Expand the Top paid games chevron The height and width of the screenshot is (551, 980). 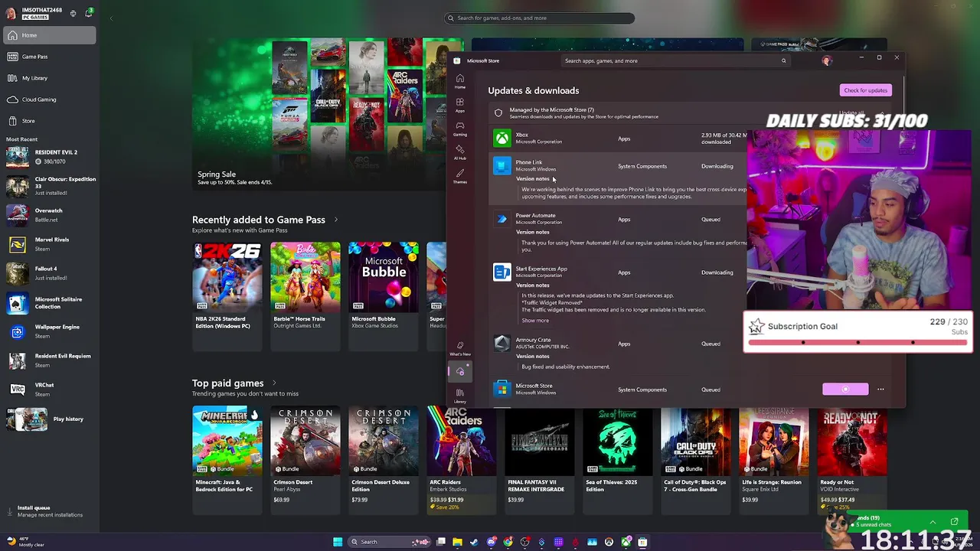(x=274, y=383)
